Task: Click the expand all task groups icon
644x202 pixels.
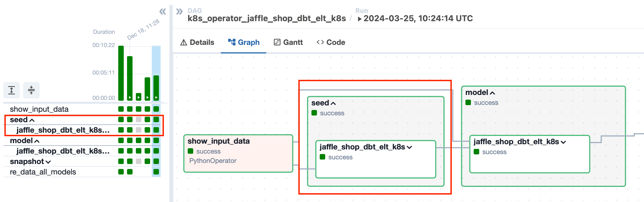Action: (x=12, y=90)
